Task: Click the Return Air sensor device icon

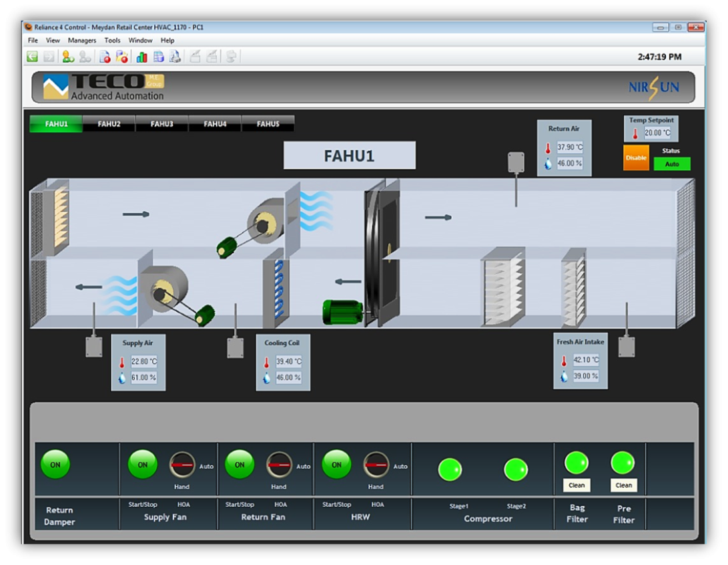Action: [x=516, y=162]
